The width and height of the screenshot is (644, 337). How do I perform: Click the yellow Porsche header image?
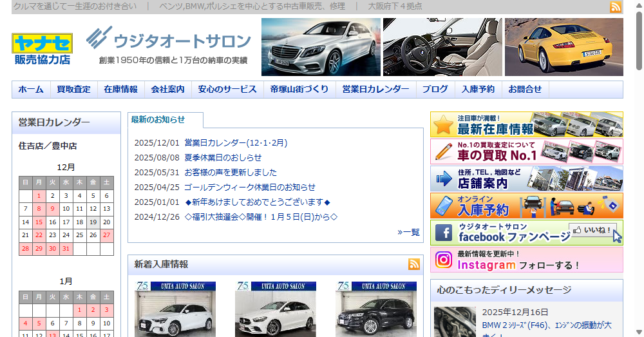click(x=563, y=47)
